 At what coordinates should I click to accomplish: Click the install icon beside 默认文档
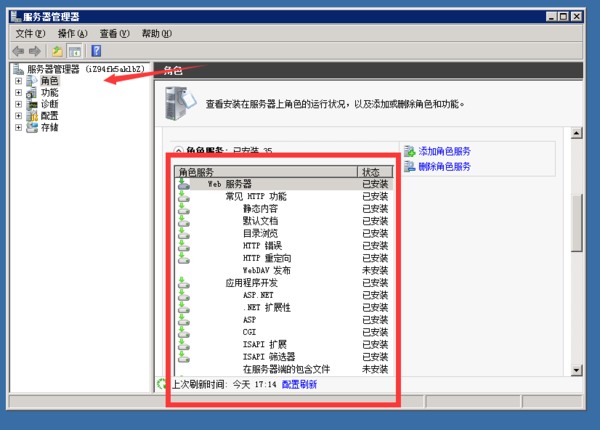(x=184, y=221)
